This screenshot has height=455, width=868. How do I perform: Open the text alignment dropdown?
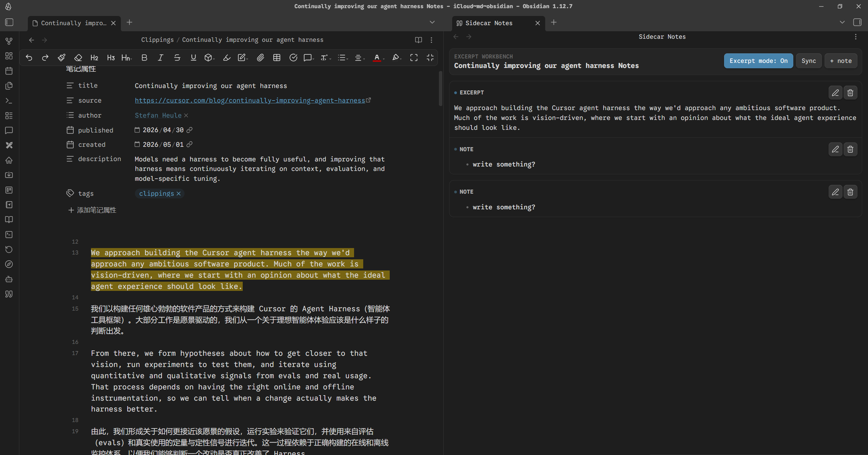click(359, 58)
